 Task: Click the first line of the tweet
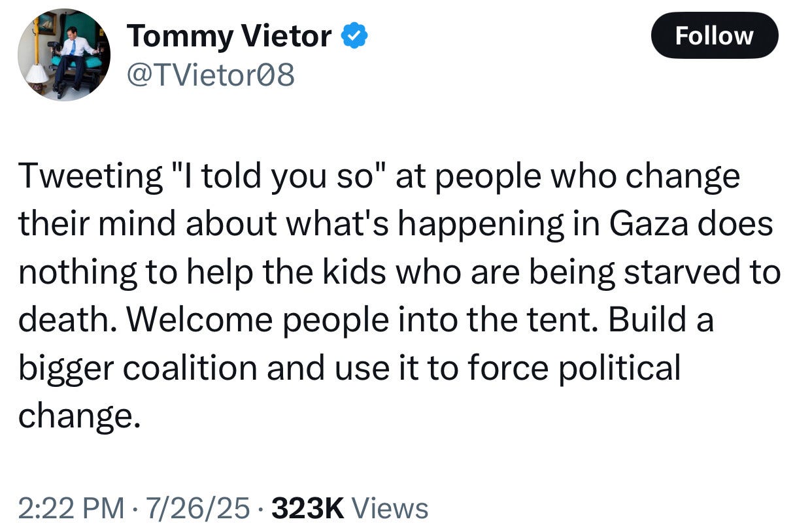point(379,174)
